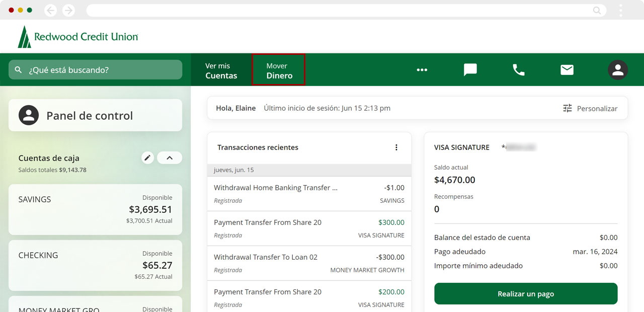Click Personalizar to customize dashboard
Image resolution: width=644 pixels, height=312 pixels.
(590, 108)
